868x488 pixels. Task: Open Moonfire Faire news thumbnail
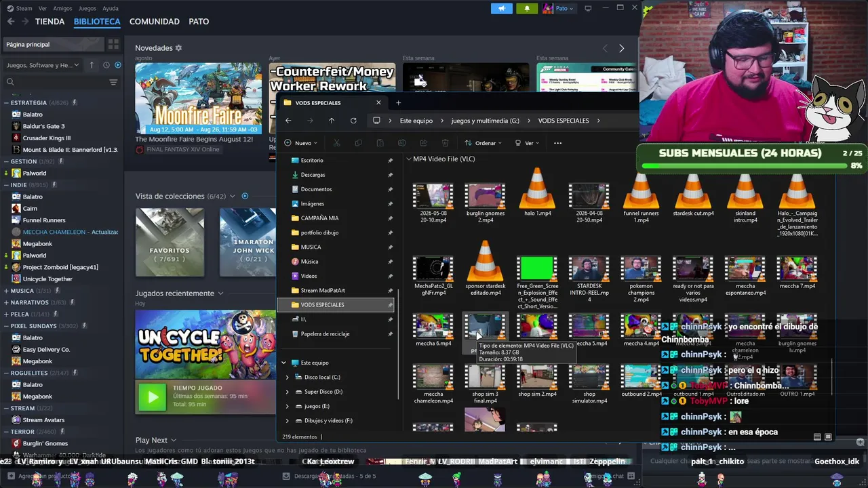(198, 98)
